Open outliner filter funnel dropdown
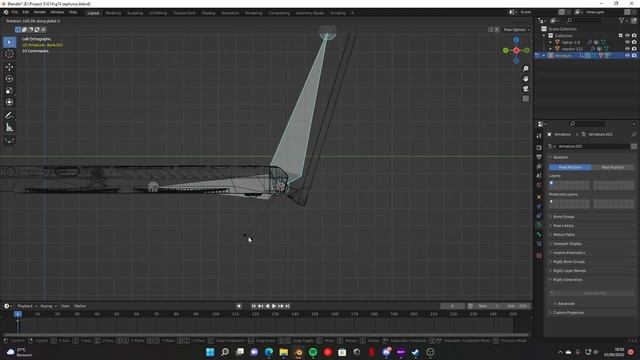The width and height of the screenshot is (640, 360). (623, 20)
